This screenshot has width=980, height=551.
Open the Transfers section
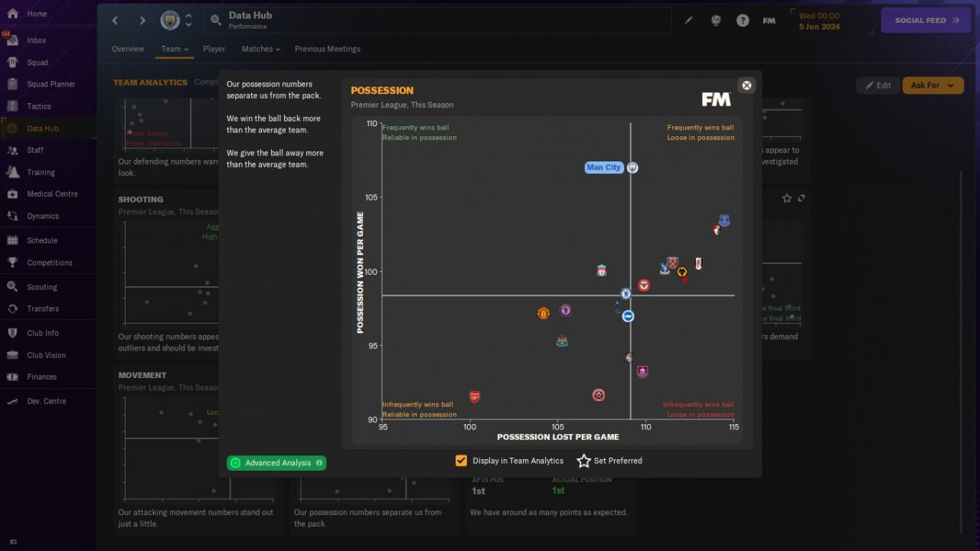click(43, 308)
